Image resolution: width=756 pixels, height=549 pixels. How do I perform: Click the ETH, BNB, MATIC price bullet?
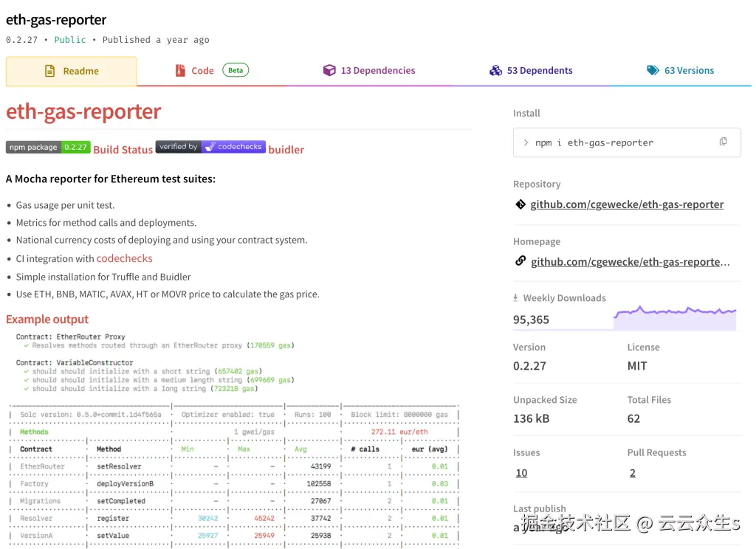click(168, 294)
